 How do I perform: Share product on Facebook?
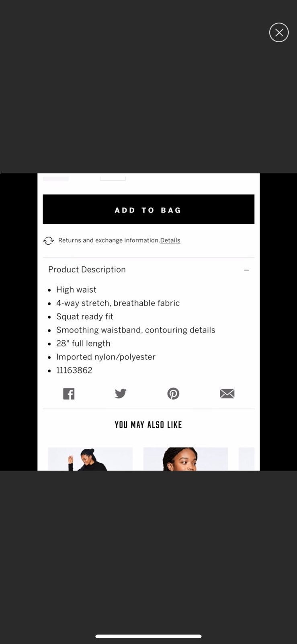click(69, 394)
